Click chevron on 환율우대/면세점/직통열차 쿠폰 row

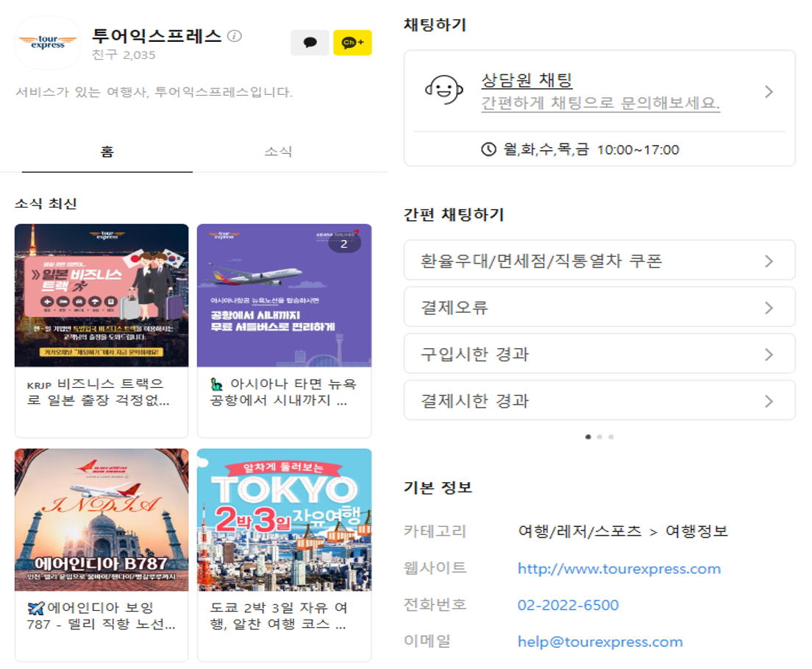(x=769, y=261)
